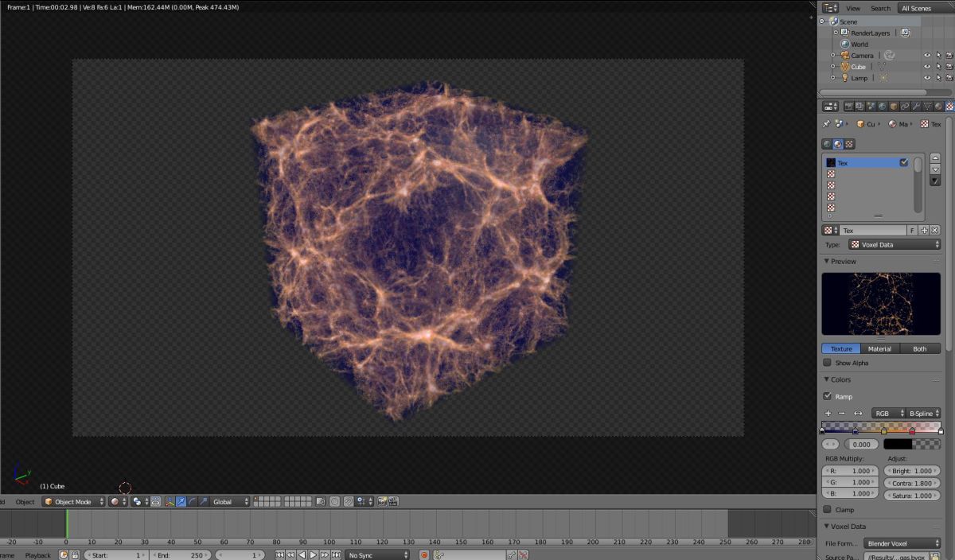955x560 pixels.
Task: Click OpenGL render active viewport icon
Action: [x=382, y=502]
